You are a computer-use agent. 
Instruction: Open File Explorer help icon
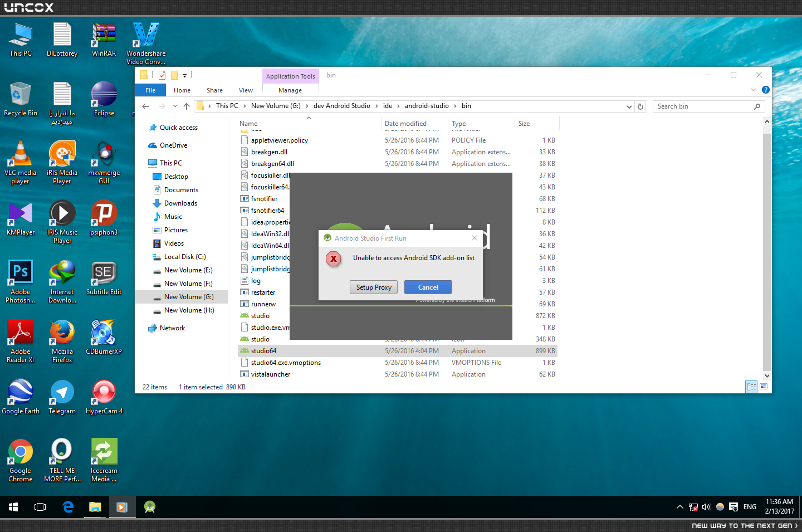tap(766, 90)
